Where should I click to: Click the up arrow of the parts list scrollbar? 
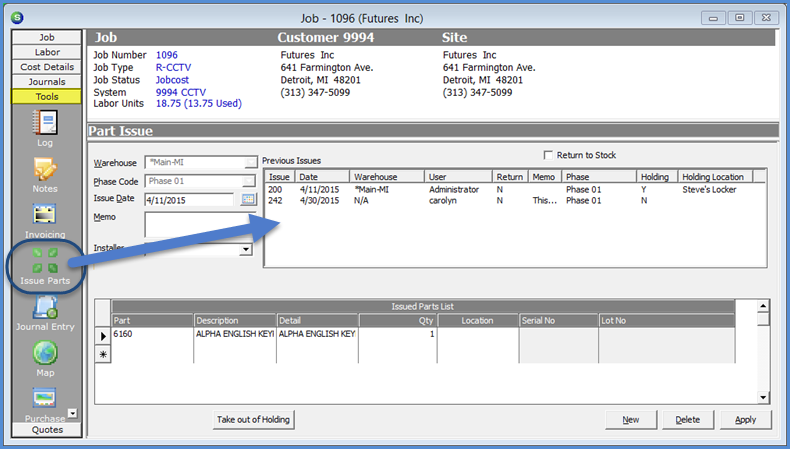pyautogui.click(x=763, y=306)
